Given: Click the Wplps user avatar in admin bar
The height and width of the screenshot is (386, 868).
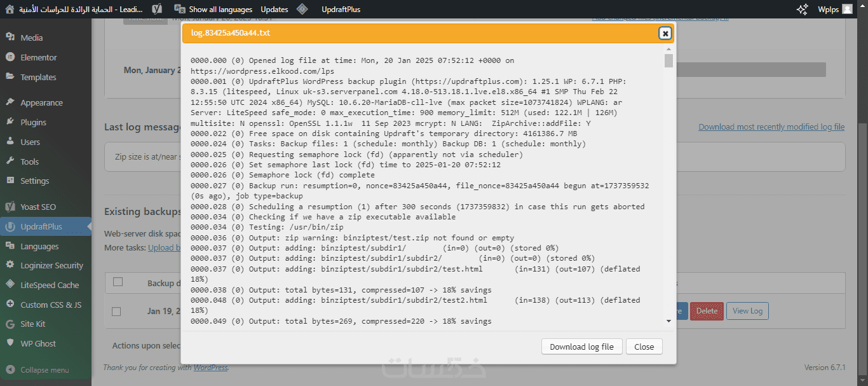Looking at the screenshot, I should tap(847, 9).
